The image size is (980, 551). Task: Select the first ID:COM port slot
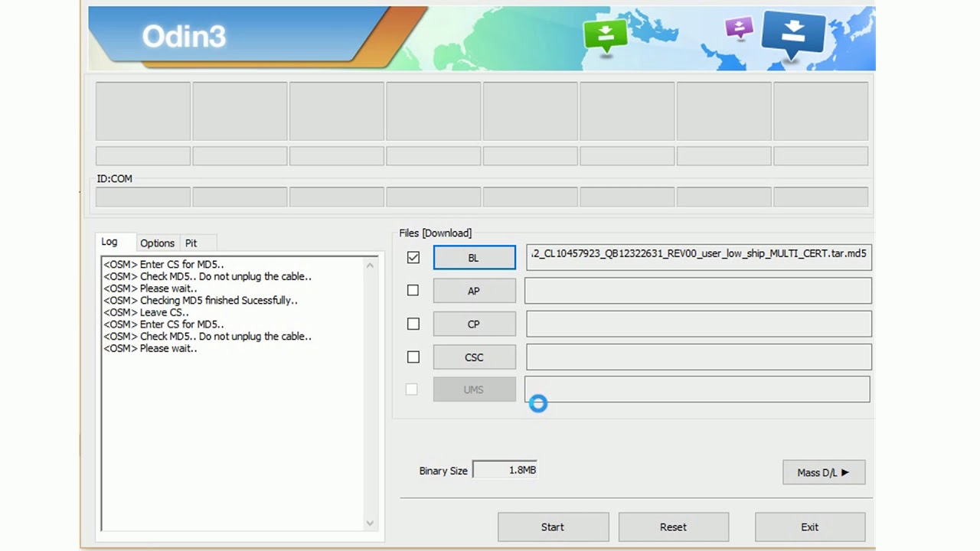tap(143, 197)
